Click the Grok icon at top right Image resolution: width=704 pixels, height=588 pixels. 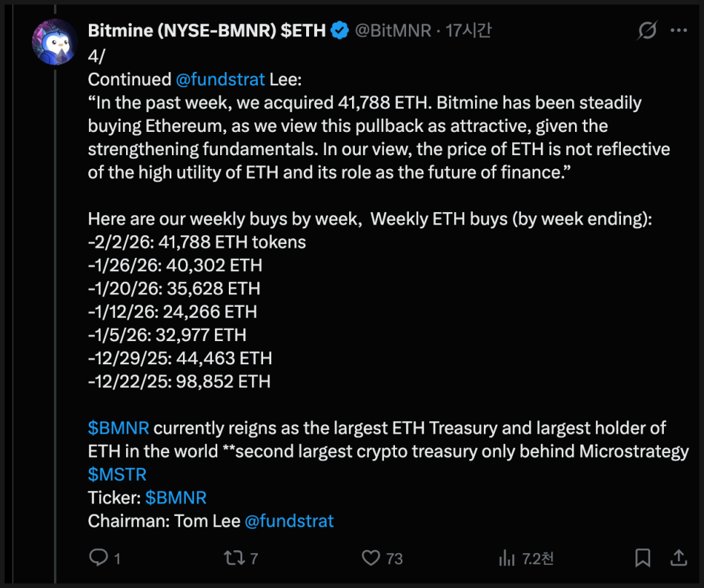coord(646,31)
